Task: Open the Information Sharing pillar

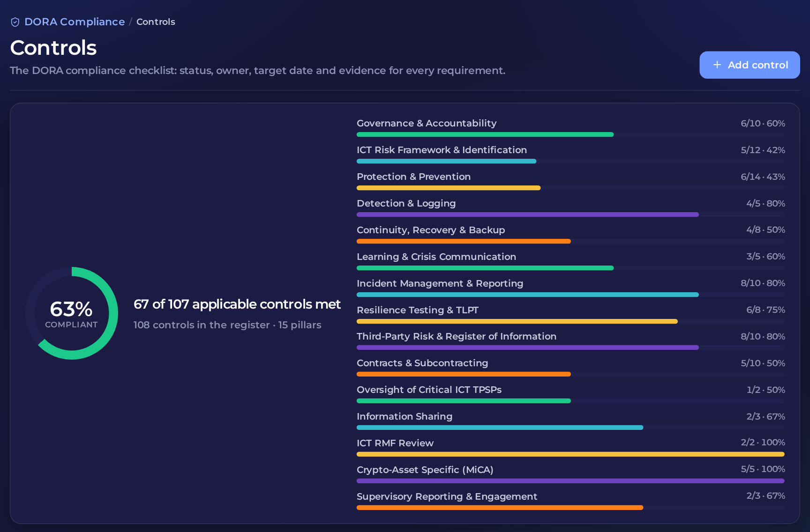Action: pos(405,416)
